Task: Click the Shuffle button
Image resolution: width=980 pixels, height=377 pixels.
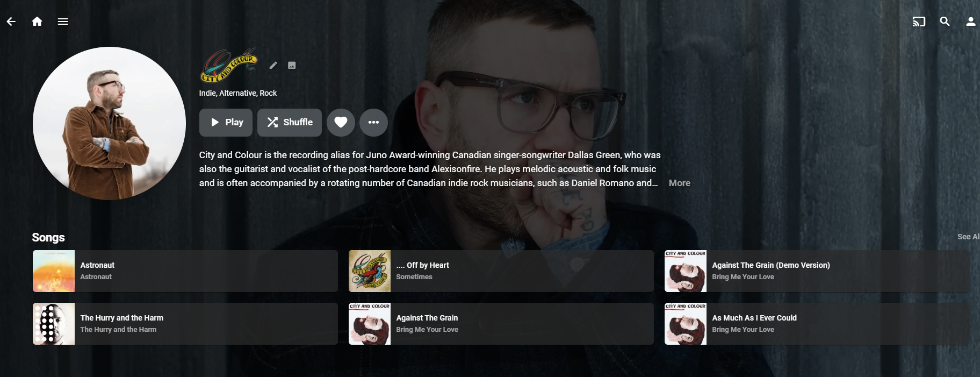Action: click(x=290, y=123)
